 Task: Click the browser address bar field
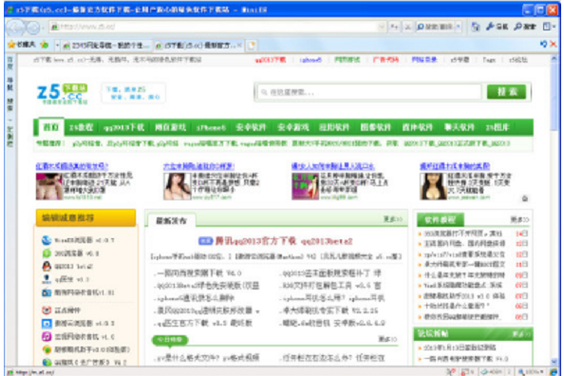[218, 27]
